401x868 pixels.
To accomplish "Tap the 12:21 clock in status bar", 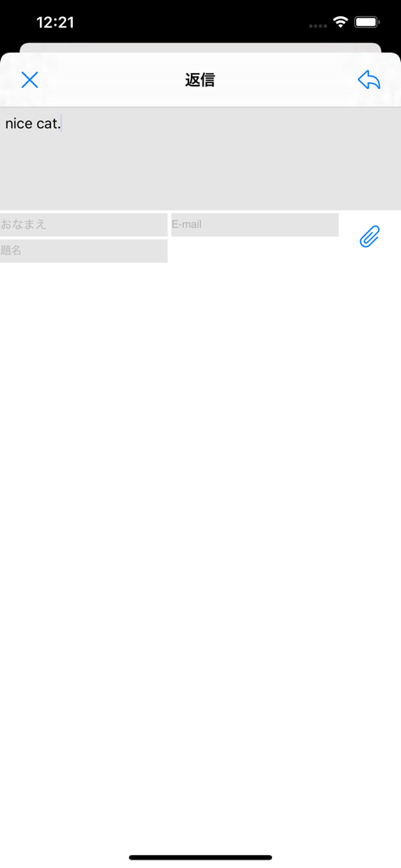I will (x=55, y=22).
